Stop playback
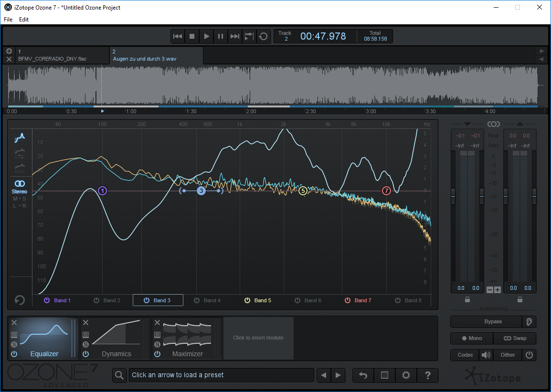Screen dimensions: 551x392 (192, 36)
